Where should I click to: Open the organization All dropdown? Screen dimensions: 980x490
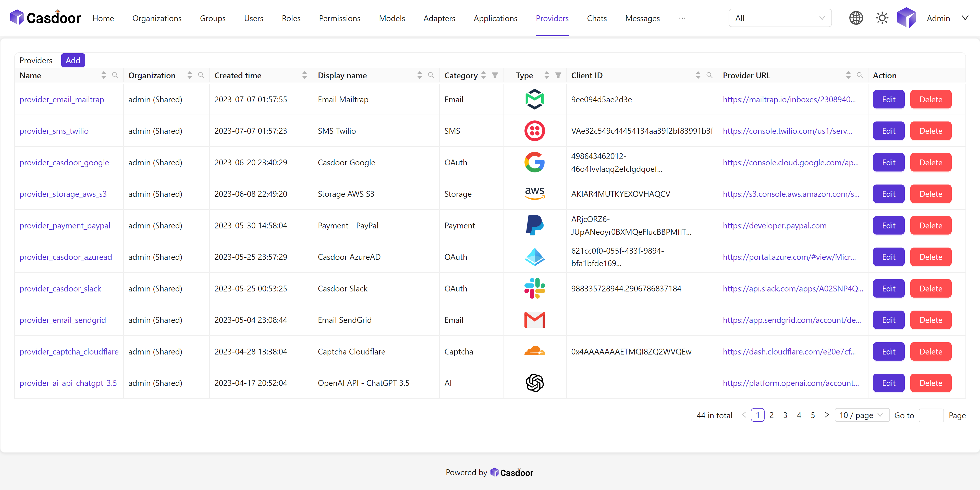780,18
